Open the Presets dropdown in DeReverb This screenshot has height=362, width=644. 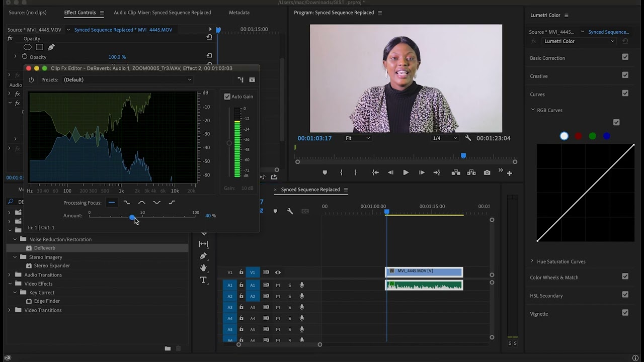point(128,79)
